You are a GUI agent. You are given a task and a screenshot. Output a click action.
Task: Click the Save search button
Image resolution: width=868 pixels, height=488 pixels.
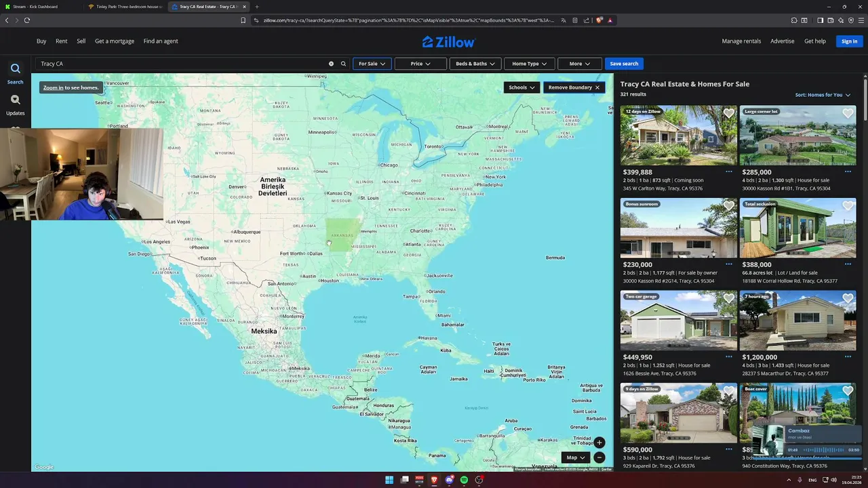[624, 64]
